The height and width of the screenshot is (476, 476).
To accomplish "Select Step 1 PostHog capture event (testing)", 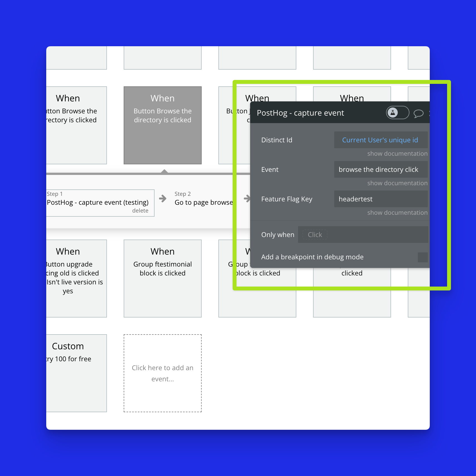I will 97,202.
